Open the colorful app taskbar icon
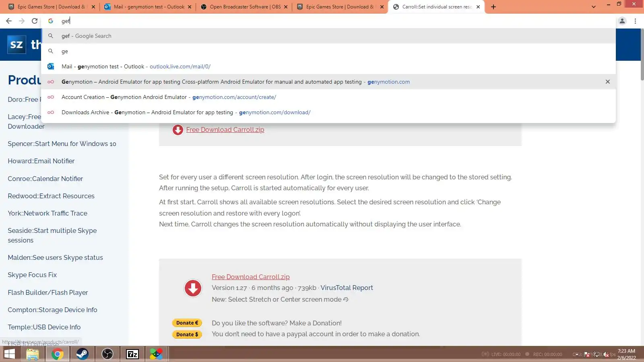The height and width of the screenshot is (362, 644). pos(157,354)
